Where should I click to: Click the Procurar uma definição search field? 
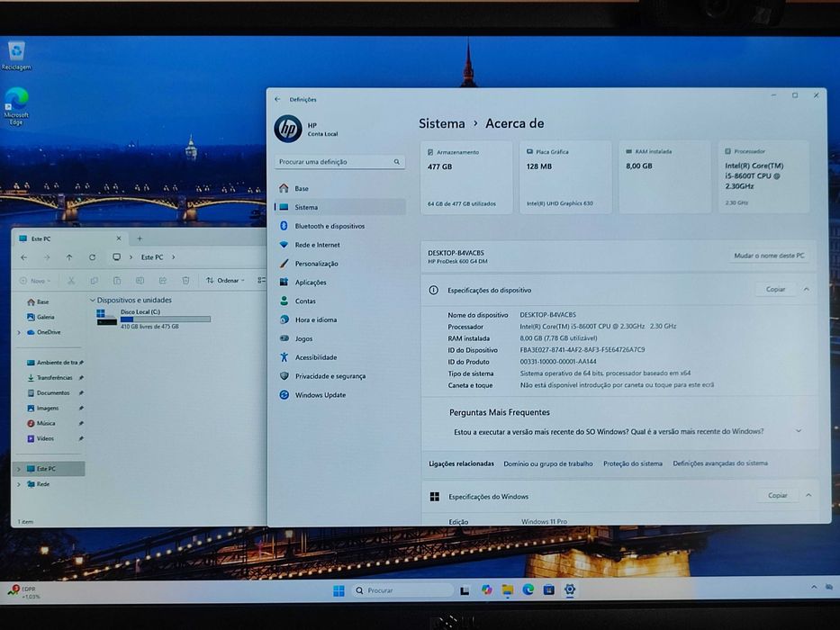click(339, 162)
